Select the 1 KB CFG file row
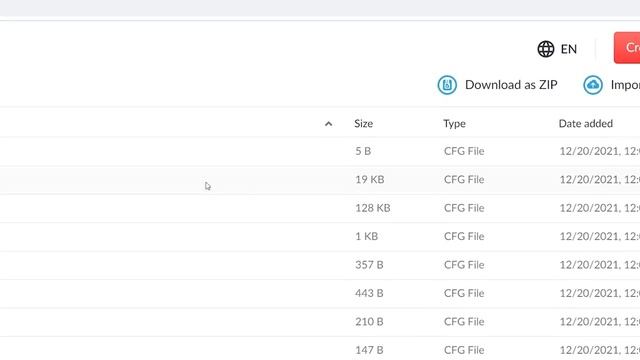 point(320,237)
